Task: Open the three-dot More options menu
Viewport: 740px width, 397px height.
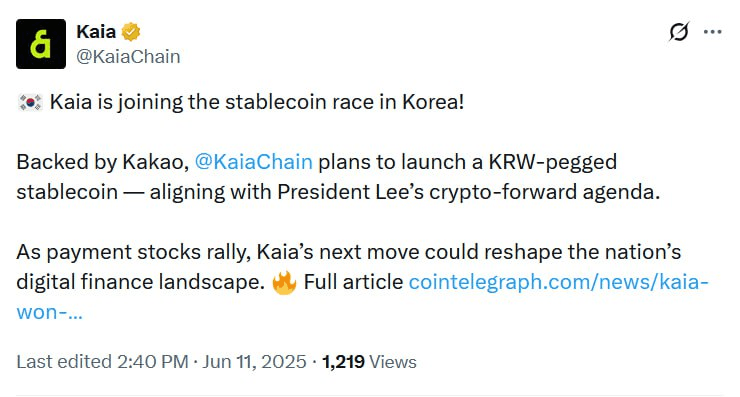Action: (x=713, y=32)
